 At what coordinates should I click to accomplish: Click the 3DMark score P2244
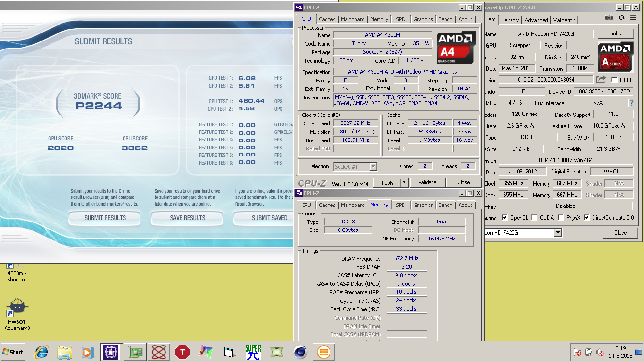pyautogui.click(x=99, y=106)
